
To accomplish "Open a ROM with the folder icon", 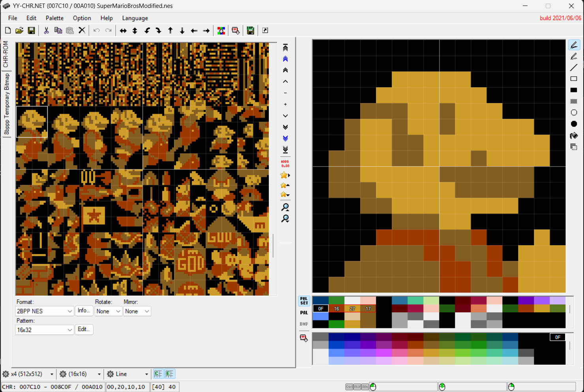I will [x=19, y=30].
